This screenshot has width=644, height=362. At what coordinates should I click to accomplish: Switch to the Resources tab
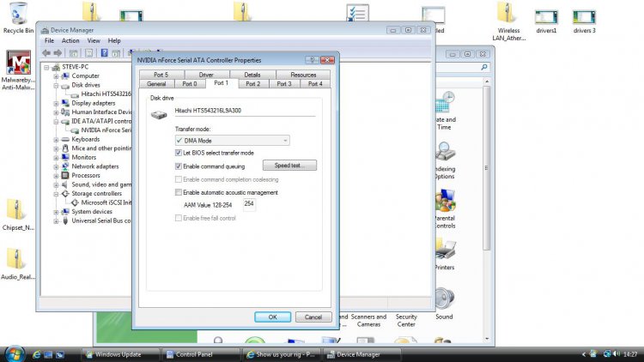click(303, 75)
